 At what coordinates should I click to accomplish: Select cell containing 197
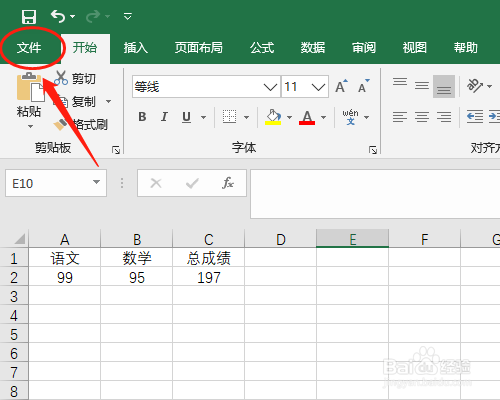[x=209, y=277]
